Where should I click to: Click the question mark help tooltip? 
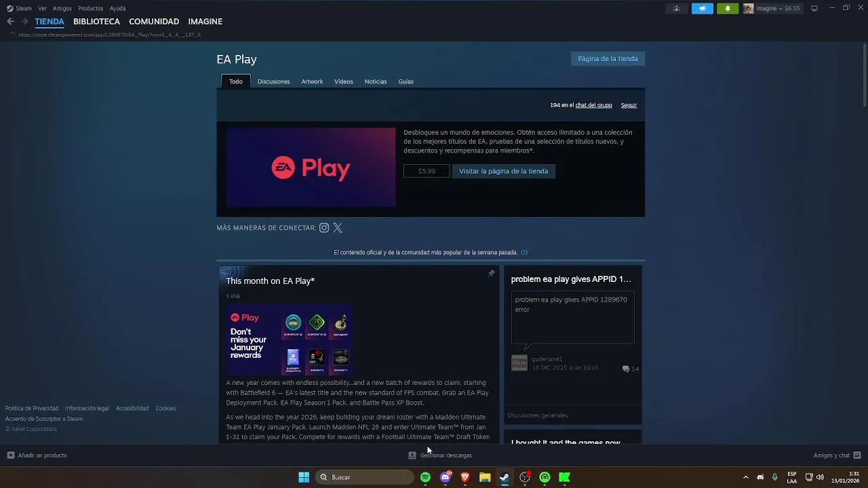pyautogui.click(x=524, y=252)
